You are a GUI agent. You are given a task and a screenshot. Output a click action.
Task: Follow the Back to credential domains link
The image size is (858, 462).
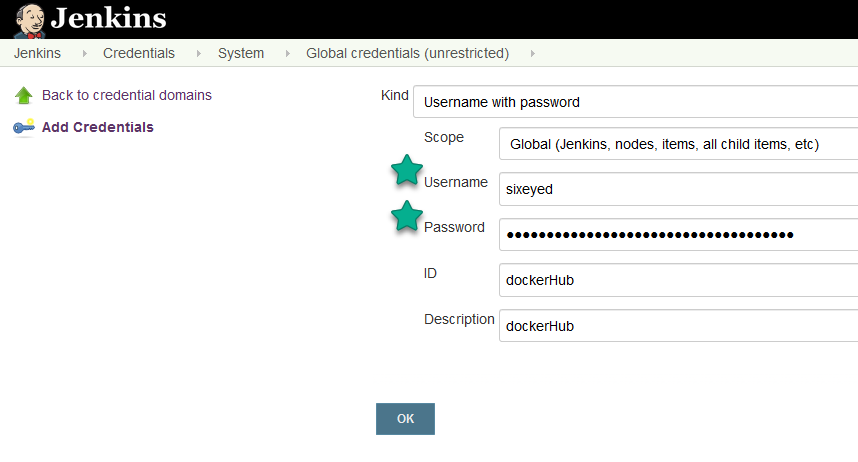pos(126,95)
